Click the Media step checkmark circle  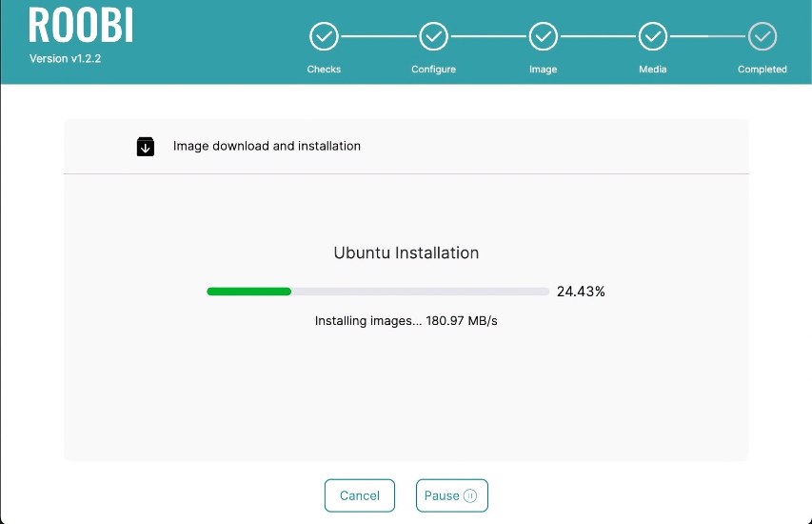click(652, 36)
